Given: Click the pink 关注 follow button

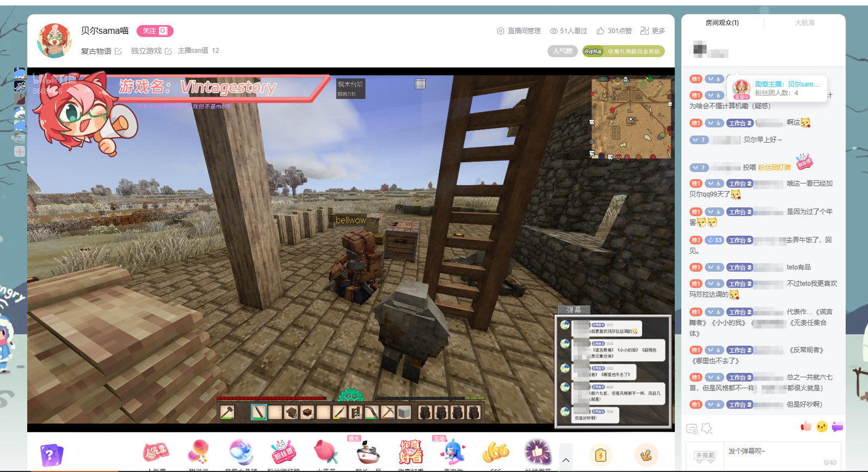Looking at the screenshot, I should pos(155,31).
